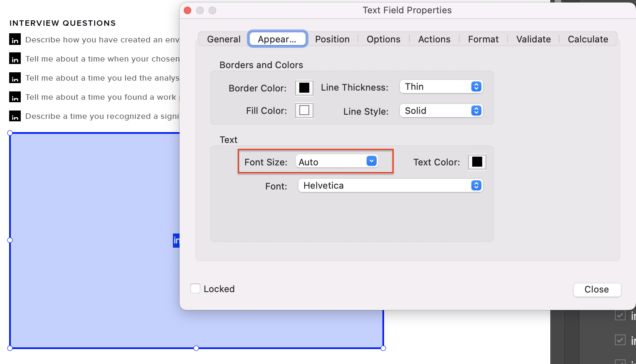Click the icon beside "Describe a time you recognized"

pos(15,116)
